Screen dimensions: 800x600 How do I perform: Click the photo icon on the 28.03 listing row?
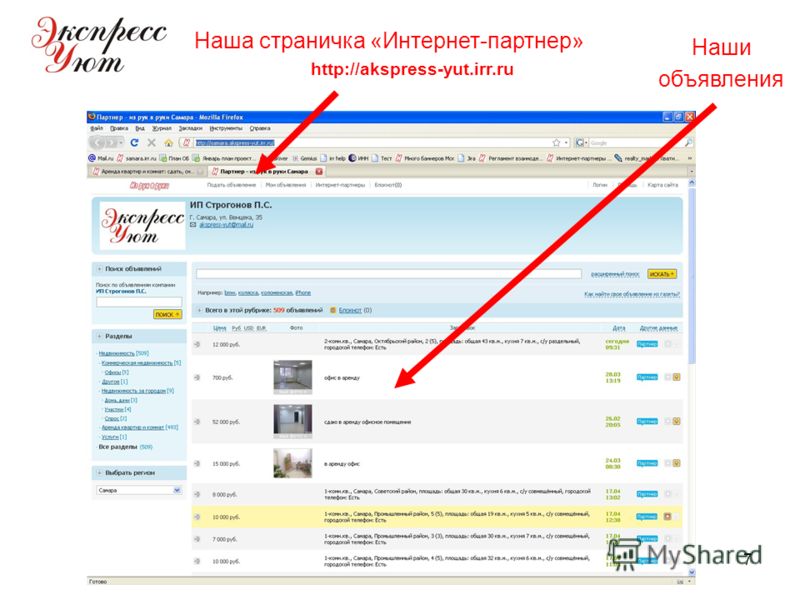677,378
